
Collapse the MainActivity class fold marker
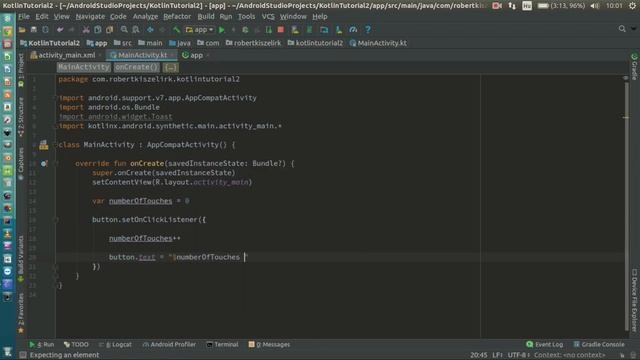pos(57,145)
